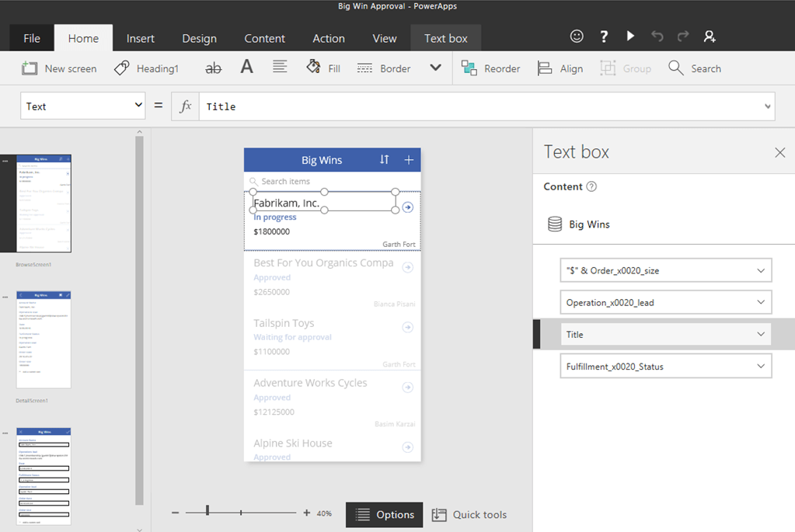Expand the formula bar chevron
This screenshot has height=532, width=795.
pos(768,106)
